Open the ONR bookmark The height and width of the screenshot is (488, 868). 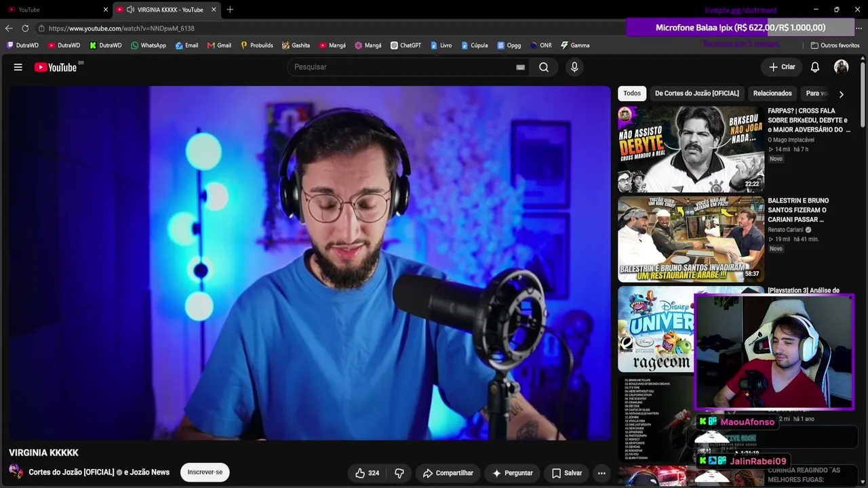click(x=540, y=45)
